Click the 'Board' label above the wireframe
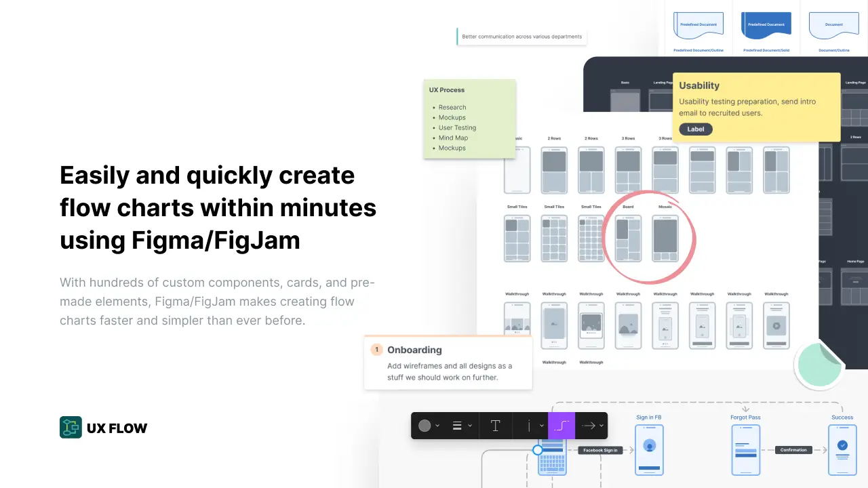Screen dimensions: 868x488 628,207
